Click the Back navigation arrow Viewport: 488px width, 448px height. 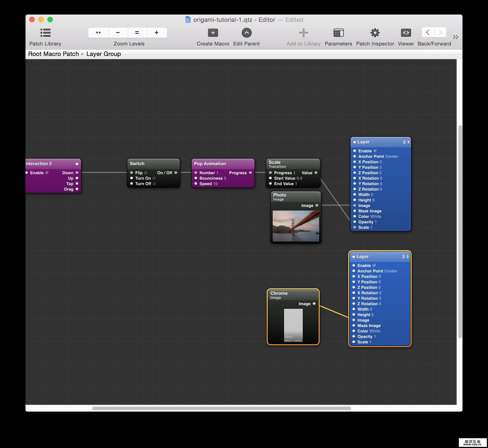pos(428,32)
